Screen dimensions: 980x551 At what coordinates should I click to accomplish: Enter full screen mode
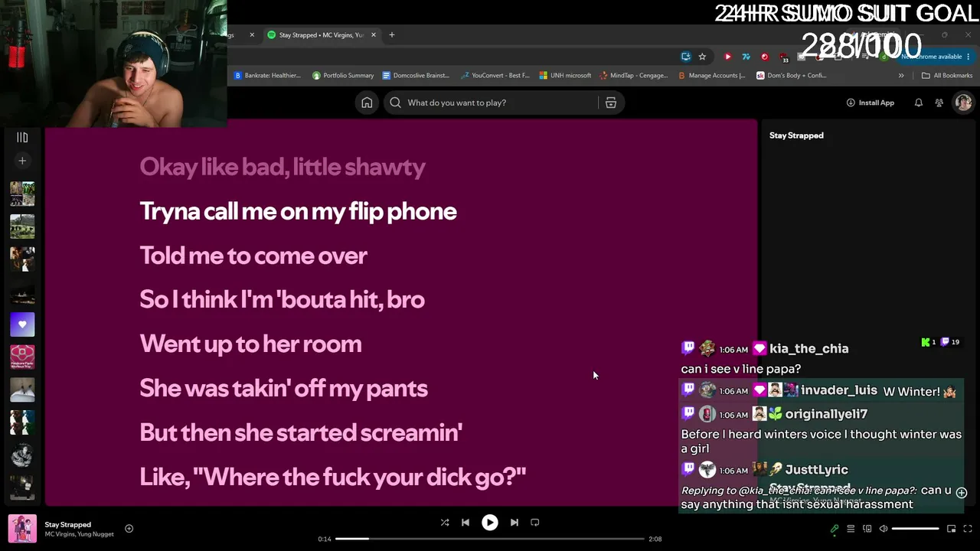click(969, 529)
